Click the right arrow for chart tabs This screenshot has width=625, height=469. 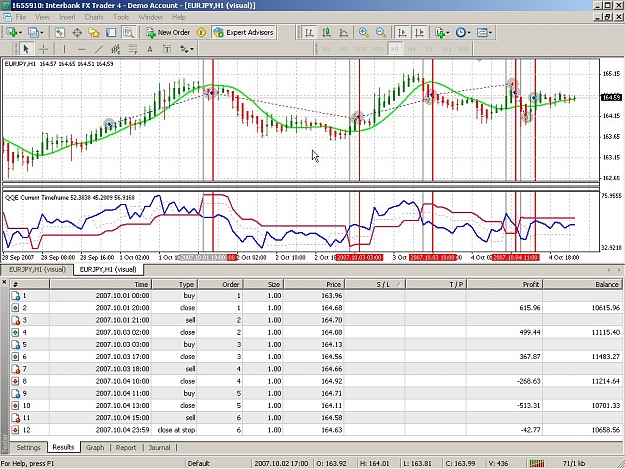coord(619,270)
